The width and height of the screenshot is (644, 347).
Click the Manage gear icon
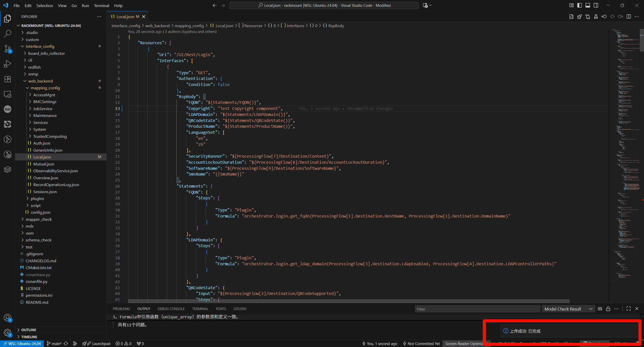[8, 333]
